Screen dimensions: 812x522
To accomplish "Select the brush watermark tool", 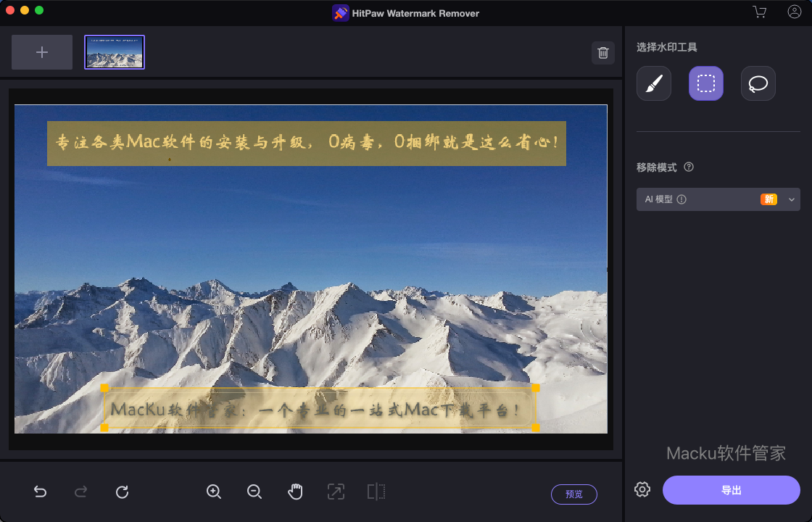I will point(654,83).
